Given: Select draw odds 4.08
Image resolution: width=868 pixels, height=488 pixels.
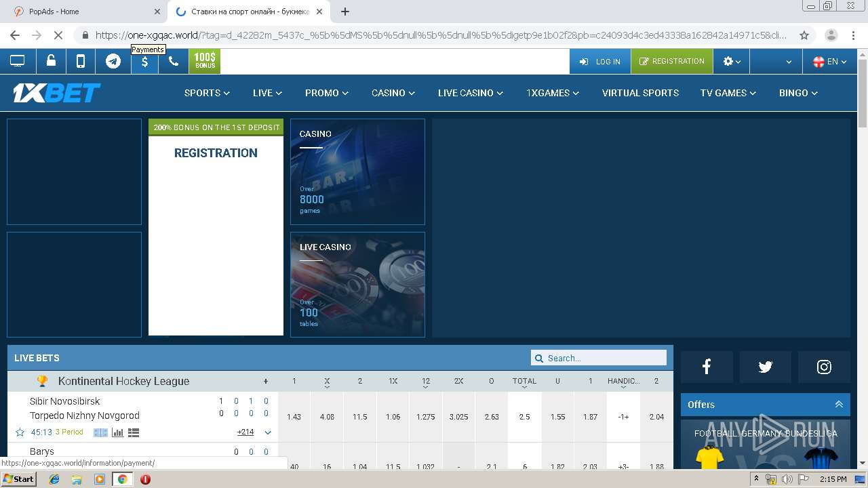Looking at the screenshot, I should click(x=327, y=417).
